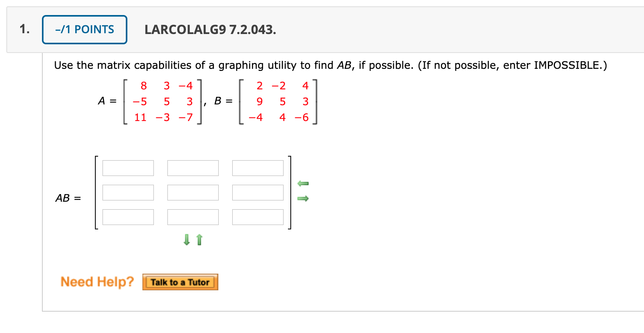The image size is (644, 333).
Task: Click the top-right answer box of matrix AB
Action: pyautogui.click(x=258, y=168)
